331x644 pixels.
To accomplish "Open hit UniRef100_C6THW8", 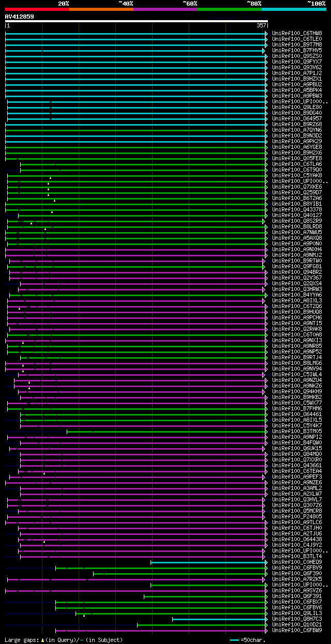I will click(x=297, y=33).
